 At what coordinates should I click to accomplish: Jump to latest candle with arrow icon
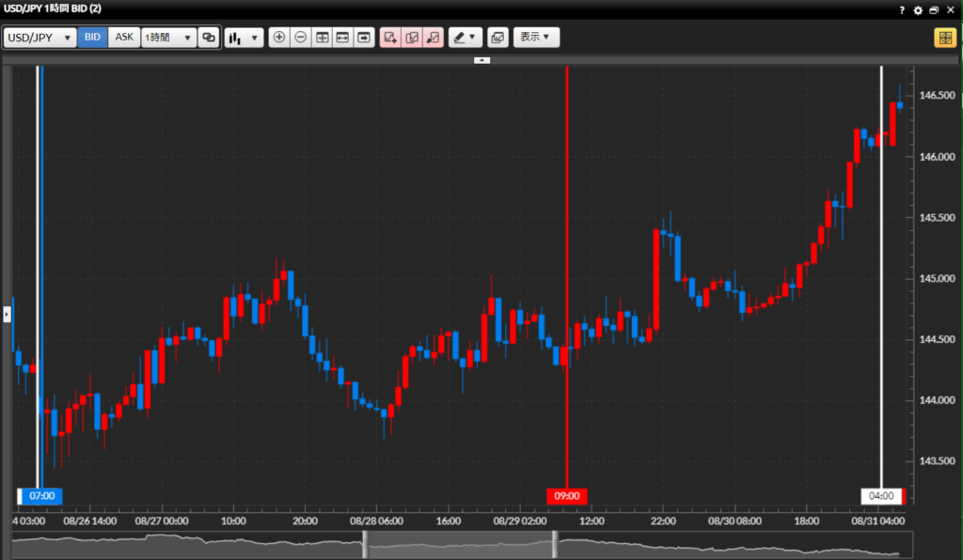pyautogui.click(x=363, y=38)
